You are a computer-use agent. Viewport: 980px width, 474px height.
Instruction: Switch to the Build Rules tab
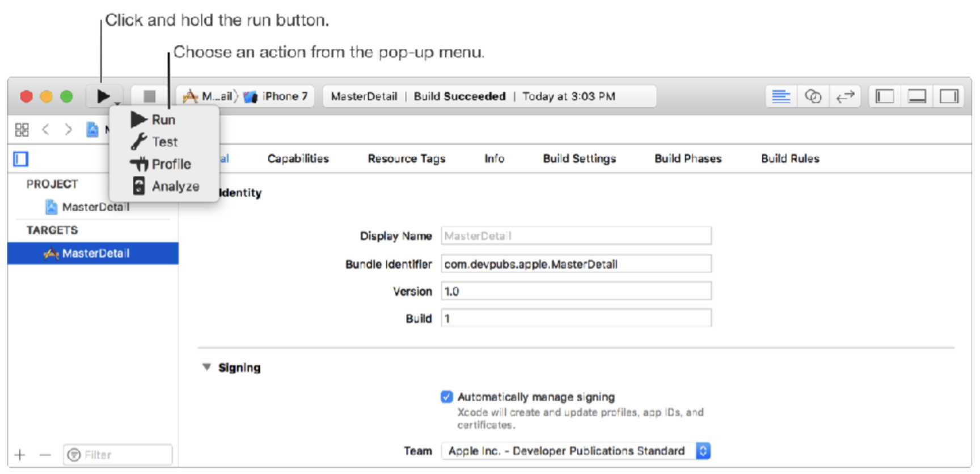tap(790, 159)
